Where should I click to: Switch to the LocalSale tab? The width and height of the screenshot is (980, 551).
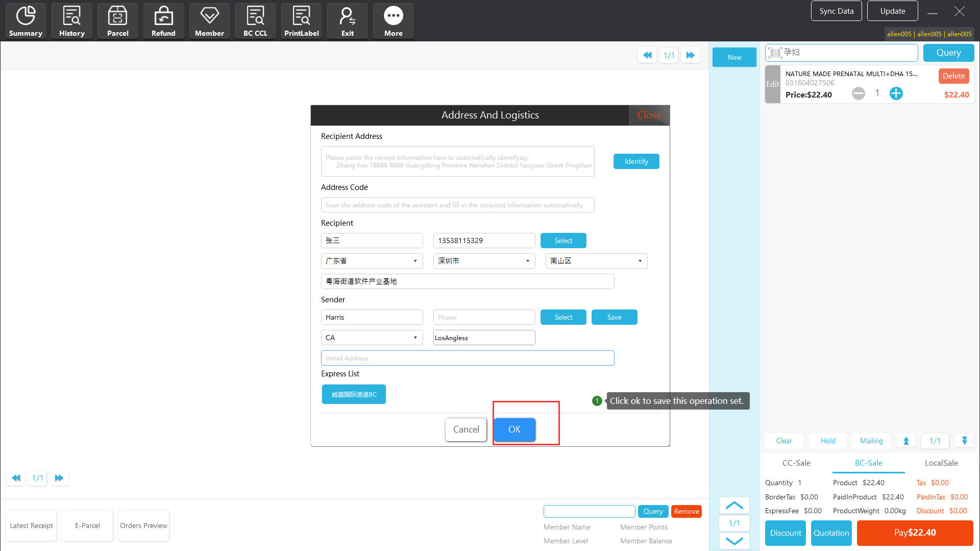coord(941,463)
